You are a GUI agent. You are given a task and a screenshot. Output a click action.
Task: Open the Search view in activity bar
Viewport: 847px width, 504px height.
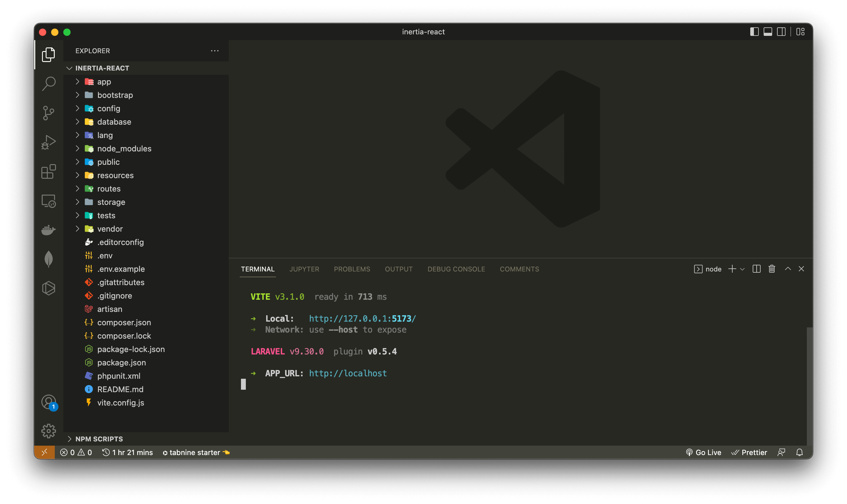49,84
